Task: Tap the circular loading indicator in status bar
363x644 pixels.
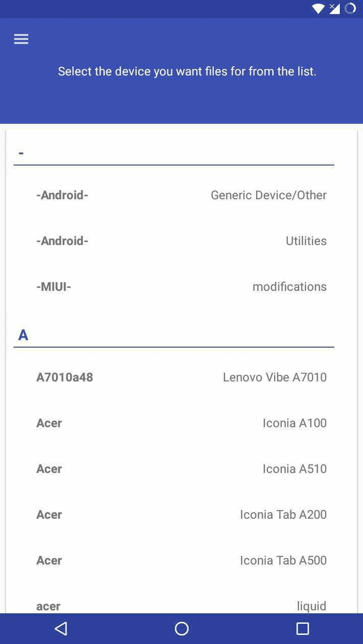Action: pos(350,8)
